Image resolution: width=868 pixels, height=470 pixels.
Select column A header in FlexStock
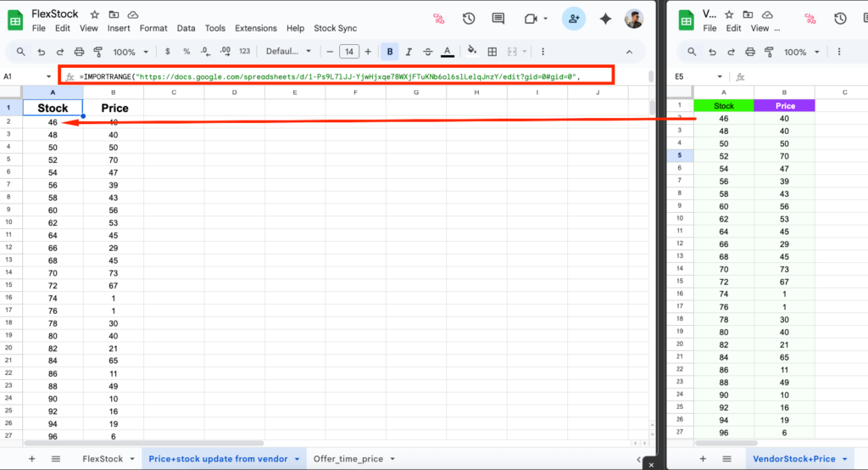(x=53, y=92)
